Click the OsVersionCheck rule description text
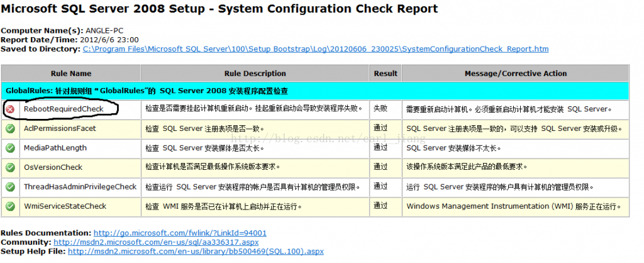Image resolution: width=644 pixels, height=263 pixels. [x=213, y=167]
